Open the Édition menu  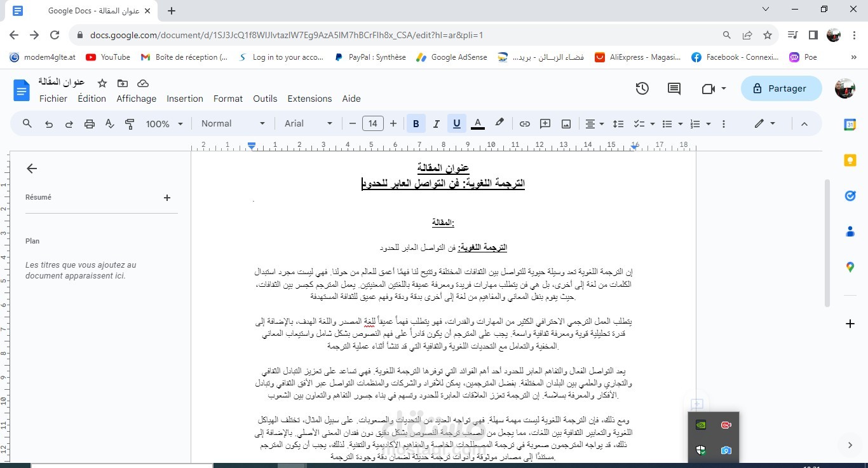[92, 99]
